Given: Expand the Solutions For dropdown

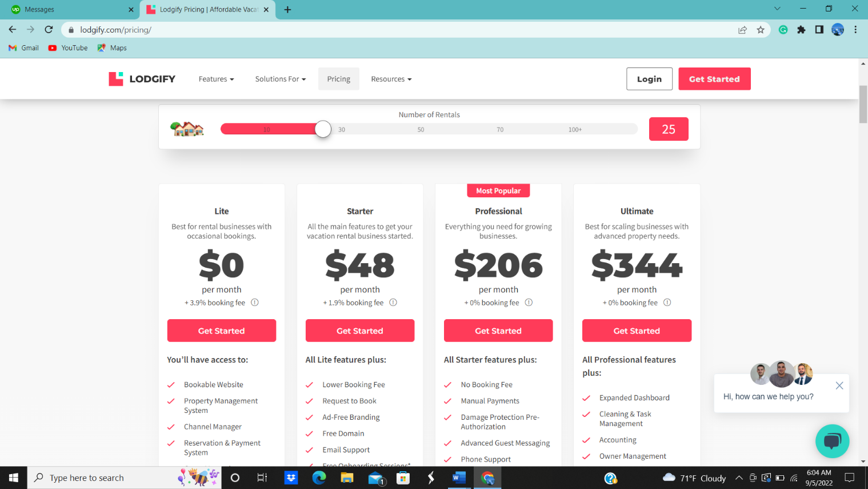Looking at the screenshot, I should [x=281, y=79].
